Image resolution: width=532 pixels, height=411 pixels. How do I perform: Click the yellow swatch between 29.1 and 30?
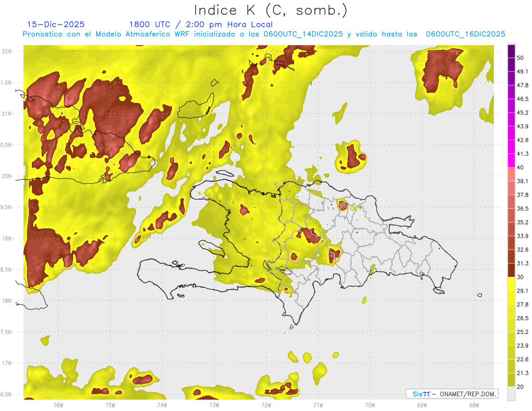tap(511, 284)
